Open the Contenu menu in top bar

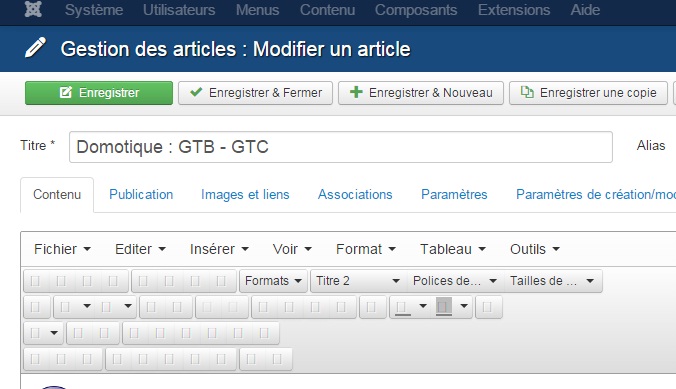[327, 10]
